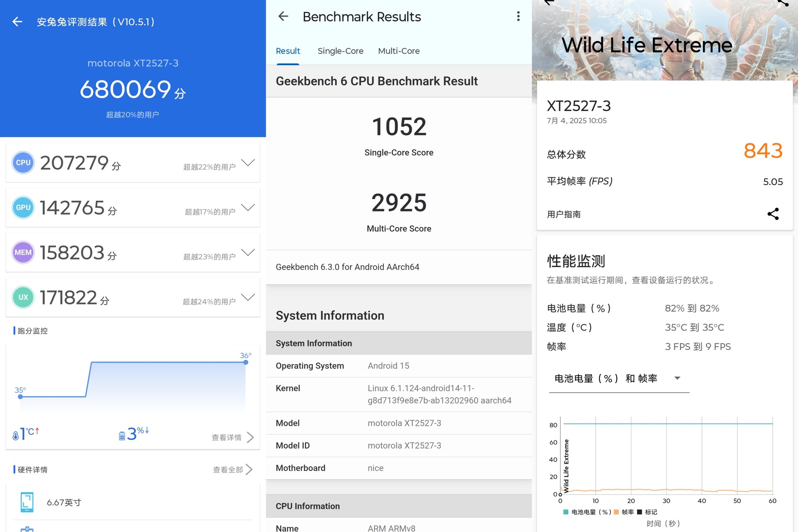Switch to the Multi-Core tab

[399, 51]
